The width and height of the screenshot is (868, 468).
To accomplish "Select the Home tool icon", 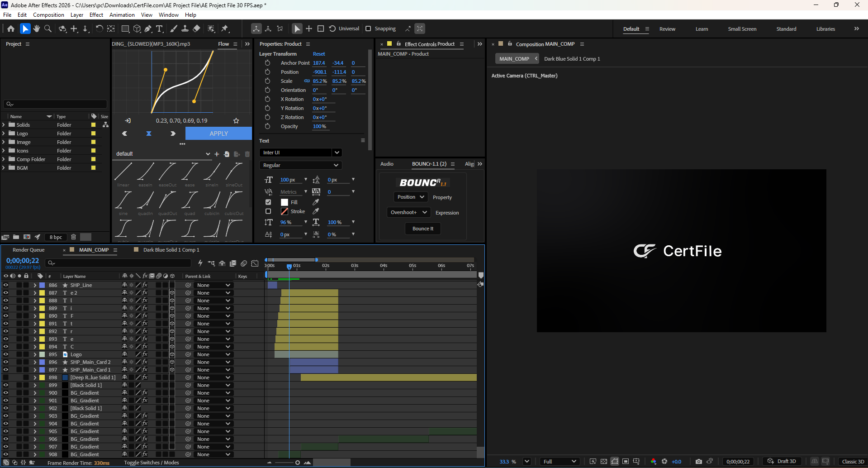I will tap(11, 29).
